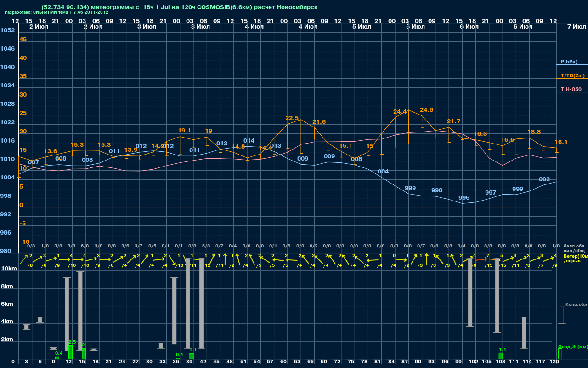Click the temperature value 21.7

(453, 121)
